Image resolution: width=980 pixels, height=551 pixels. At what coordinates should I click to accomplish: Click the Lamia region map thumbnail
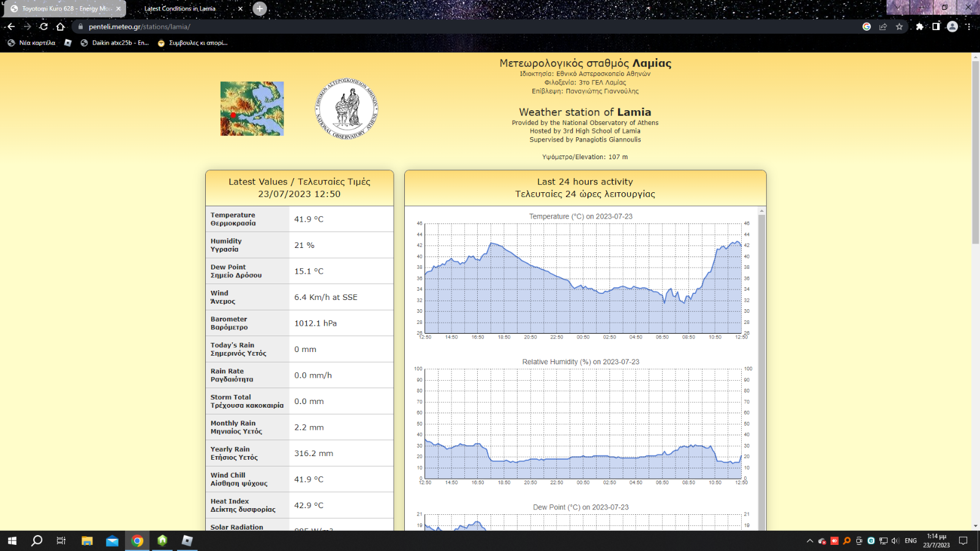pyautogui.click(x=252, y=108)
